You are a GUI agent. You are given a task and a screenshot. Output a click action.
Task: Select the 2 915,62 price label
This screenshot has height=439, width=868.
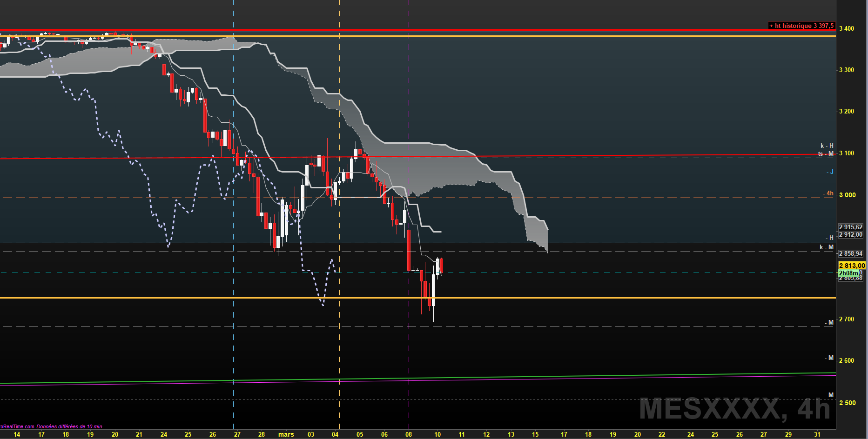coord(851,227)
